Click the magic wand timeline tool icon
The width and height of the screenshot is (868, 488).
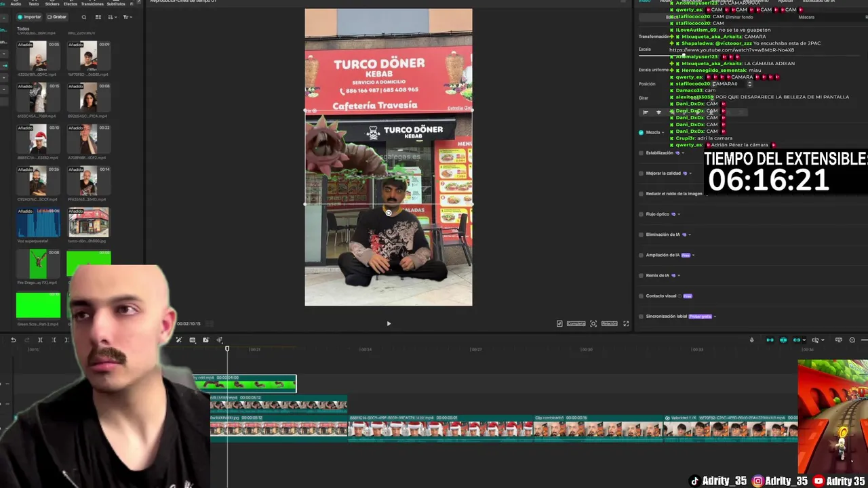tap(178, 340)
